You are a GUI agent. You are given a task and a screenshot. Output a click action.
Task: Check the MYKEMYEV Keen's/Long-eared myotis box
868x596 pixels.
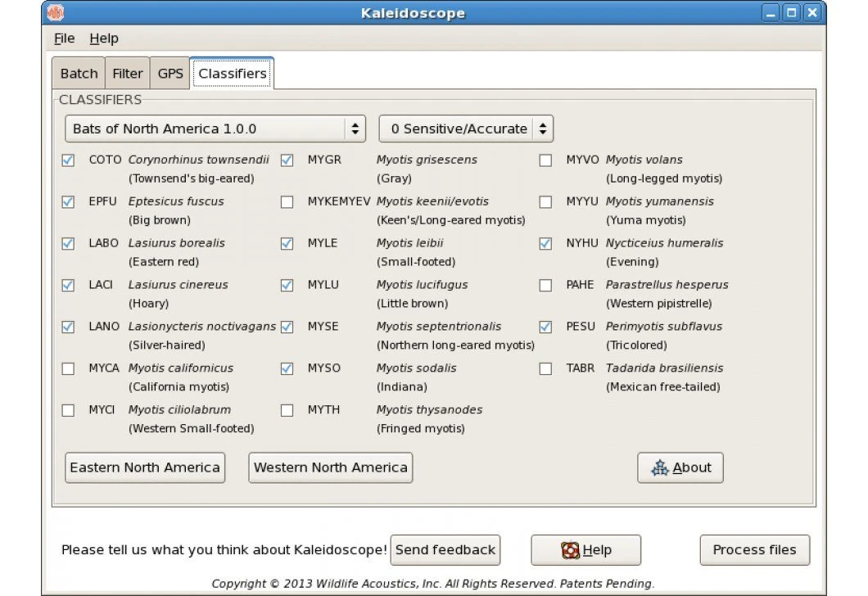[287, 201]
